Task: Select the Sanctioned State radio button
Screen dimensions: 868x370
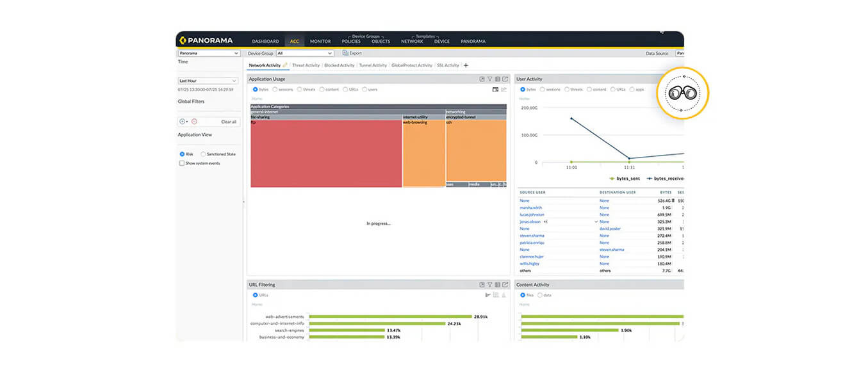Action: 202,154
